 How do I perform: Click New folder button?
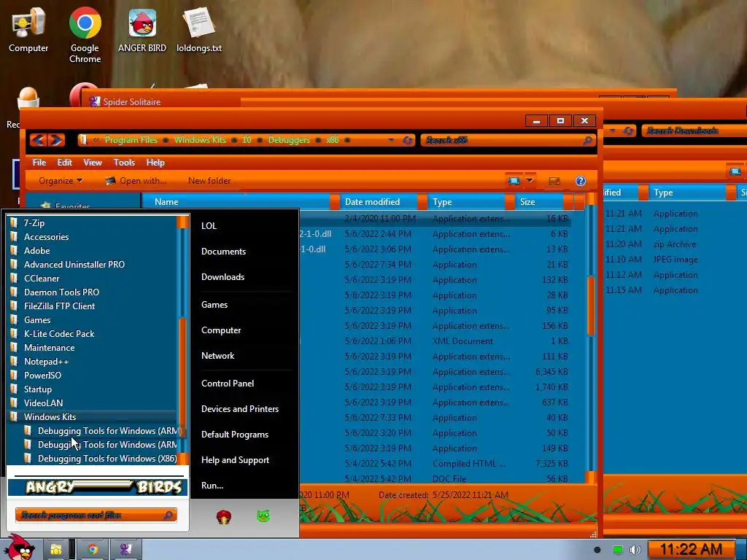[209, 181]
